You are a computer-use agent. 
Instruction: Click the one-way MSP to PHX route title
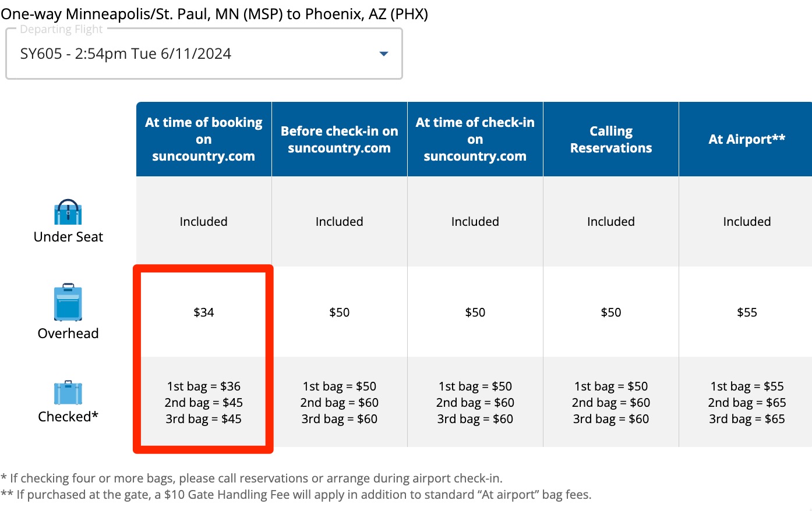point(214,13)
